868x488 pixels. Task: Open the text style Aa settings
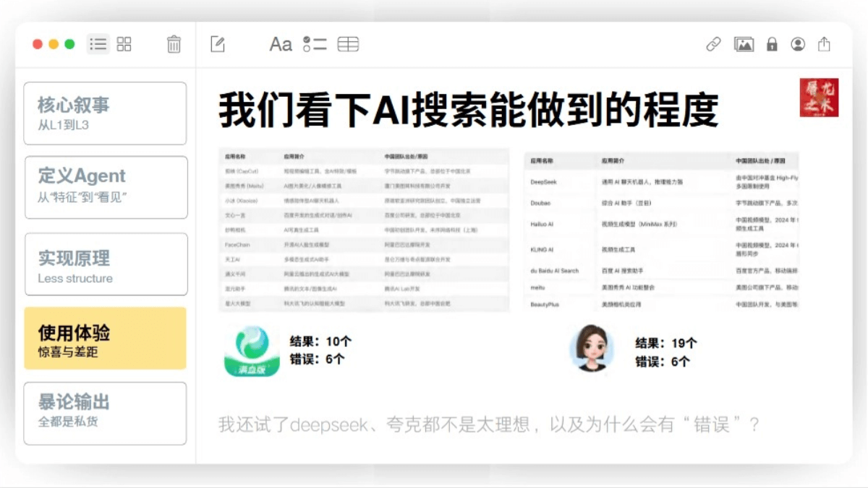pos(281,44)
